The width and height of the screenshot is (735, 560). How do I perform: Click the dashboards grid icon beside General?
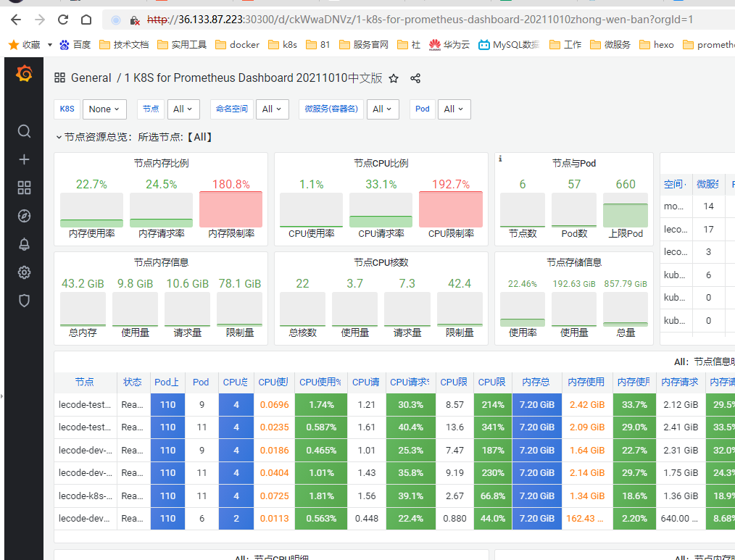(x=59, y=78)
